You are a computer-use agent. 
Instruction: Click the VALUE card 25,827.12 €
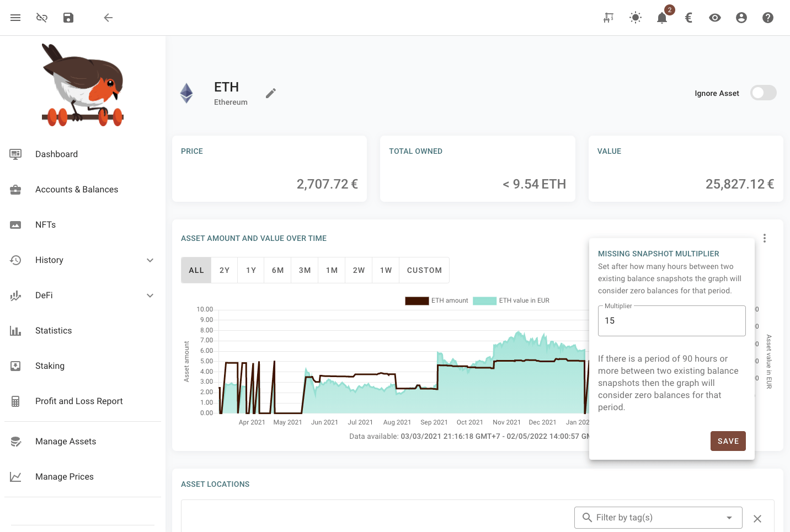coord(740,184)
